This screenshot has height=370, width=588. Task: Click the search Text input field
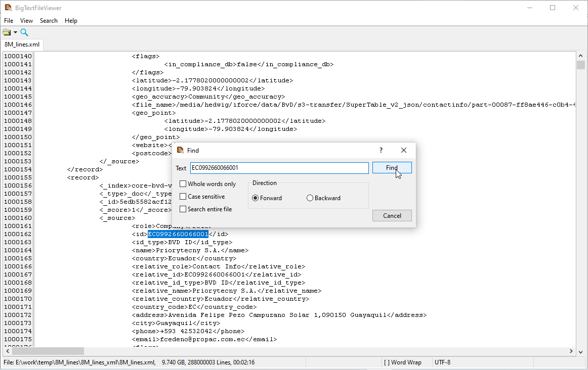click(279, 168)
